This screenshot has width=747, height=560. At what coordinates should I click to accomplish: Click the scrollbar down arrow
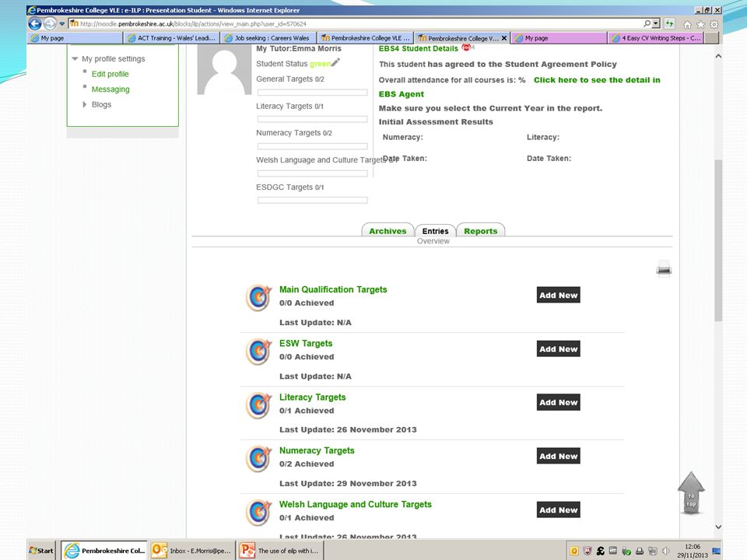[718, 527]
